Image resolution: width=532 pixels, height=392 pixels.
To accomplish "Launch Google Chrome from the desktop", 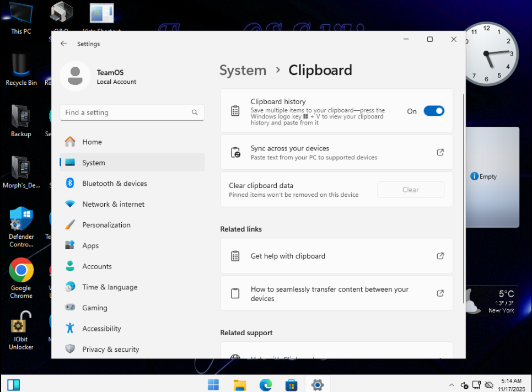I will pos(21,270).
